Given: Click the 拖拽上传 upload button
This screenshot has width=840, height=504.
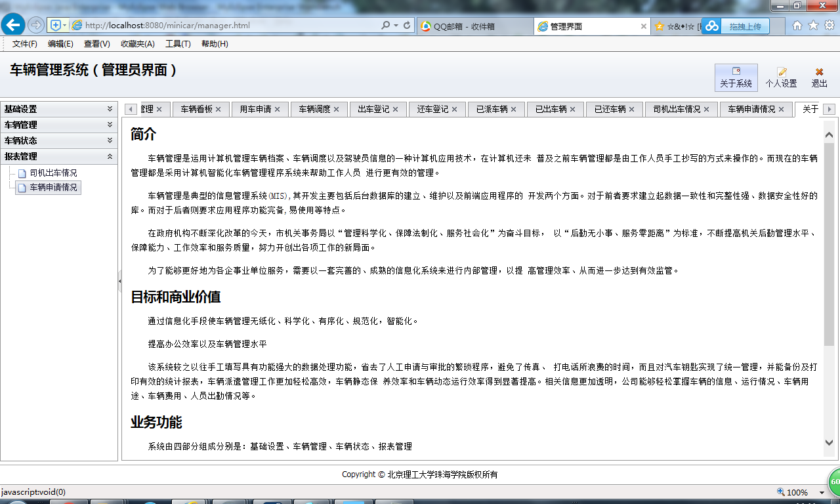Looking at the screenshot, I should (x=745, y=26).
